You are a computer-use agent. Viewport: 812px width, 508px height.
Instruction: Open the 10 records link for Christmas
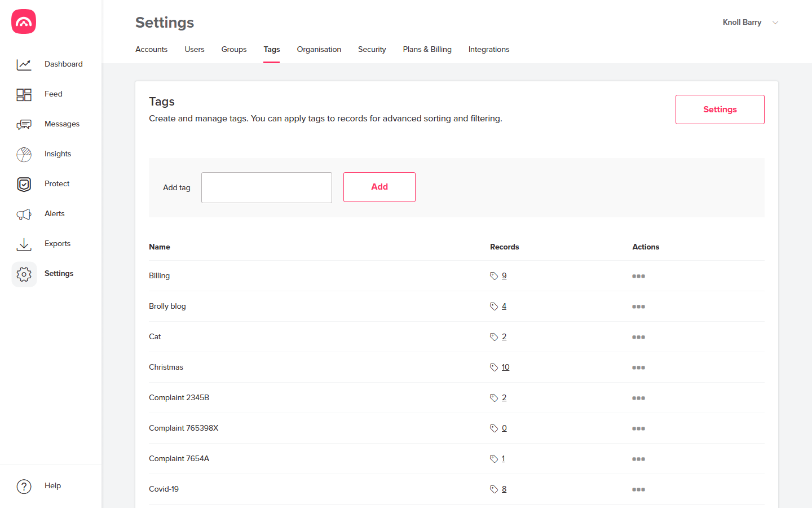(x=506, y=367)
